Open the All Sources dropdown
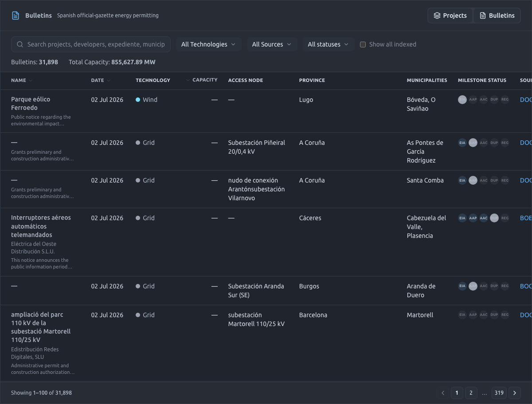The height and width of the screenshot is (404, 532). tap(272, 44)
